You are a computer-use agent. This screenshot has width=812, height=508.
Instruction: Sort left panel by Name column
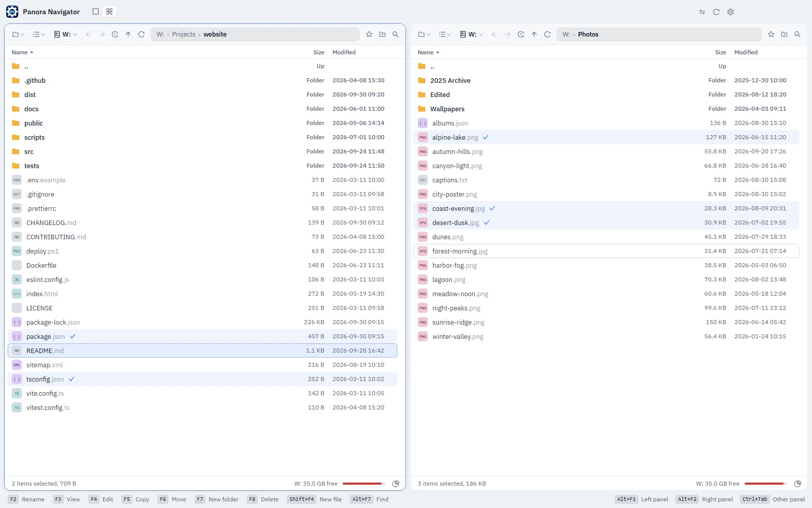point(22,52)
